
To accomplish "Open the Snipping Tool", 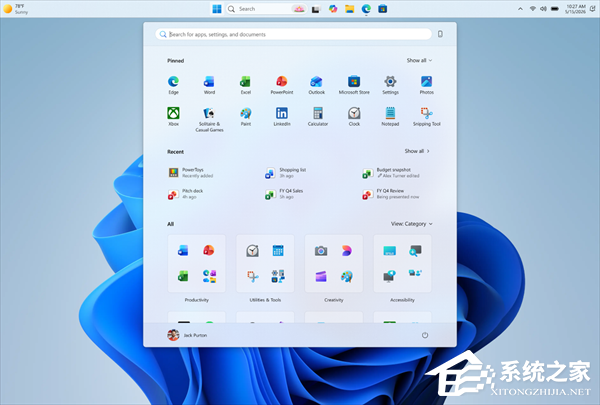I will point(426,116).
